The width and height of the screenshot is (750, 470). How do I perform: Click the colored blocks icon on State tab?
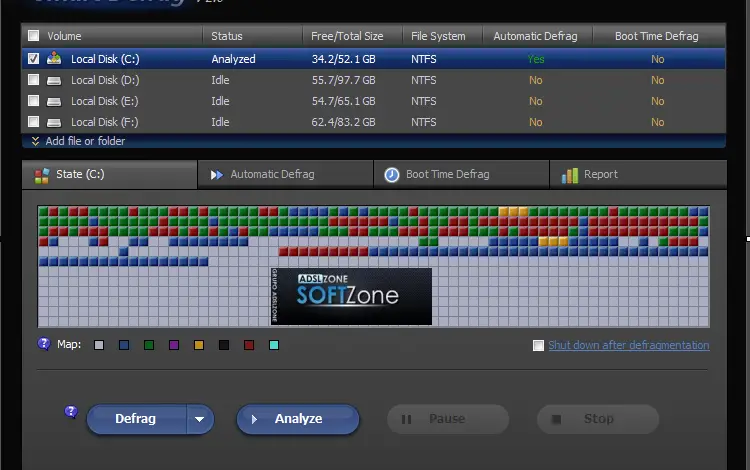click(x=41, y=175)
